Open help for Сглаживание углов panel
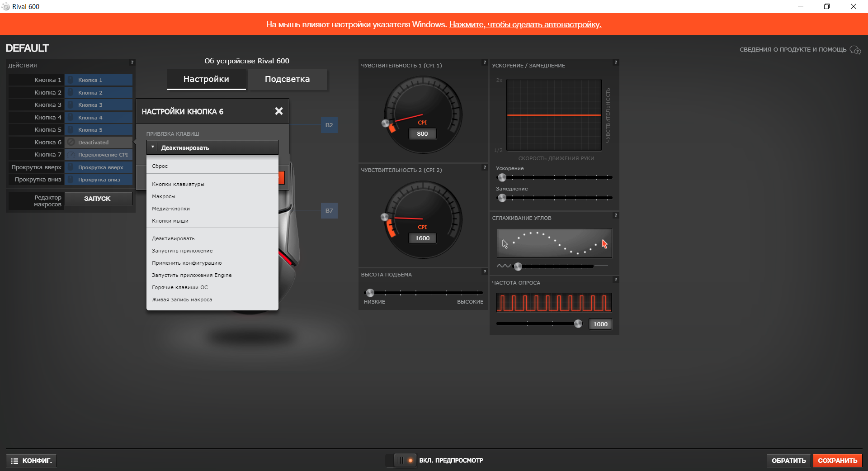This screenshot has width=868, height=471. (x=616, y=215)
